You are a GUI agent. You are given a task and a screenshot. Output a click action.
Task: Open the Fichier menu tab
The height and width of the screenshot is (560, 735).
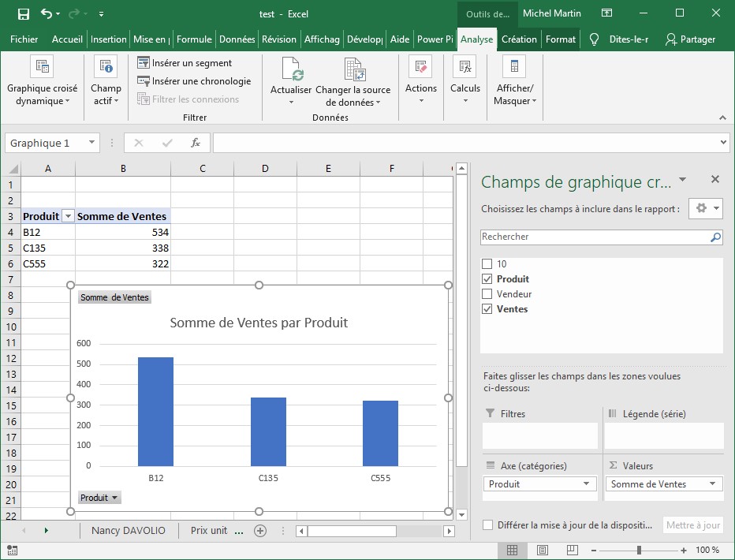pyautogui.click(x=24, y=39)
